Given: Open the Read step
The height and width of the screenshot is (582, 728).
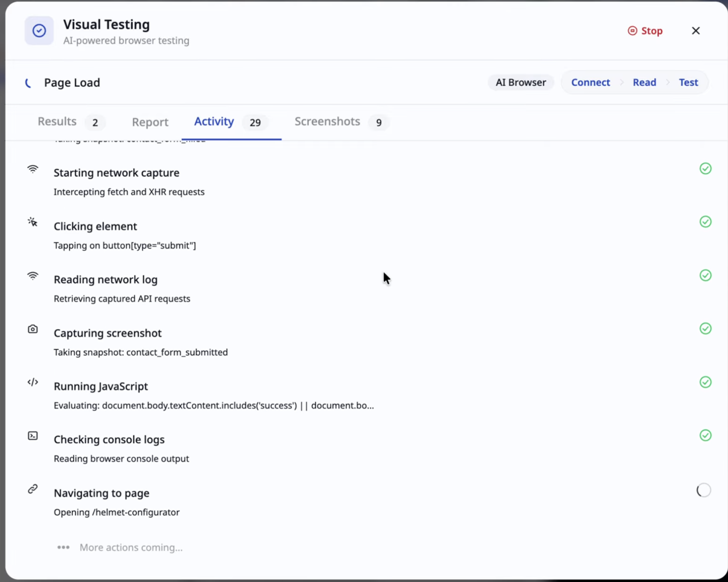Looking at the screenshot, I should click(x=644, y=82).
